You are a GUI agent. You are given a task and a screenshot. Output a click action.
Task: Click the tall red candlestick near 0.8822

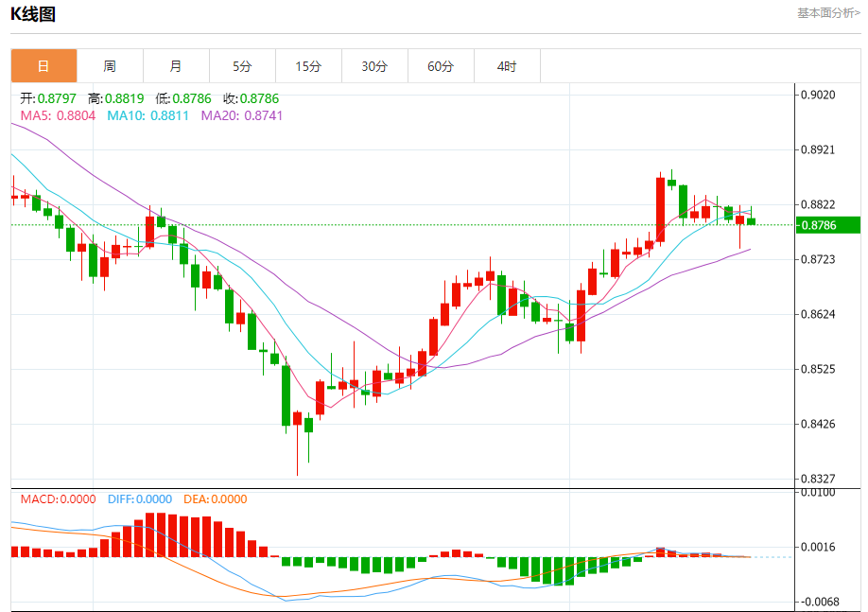coord(660,209)
